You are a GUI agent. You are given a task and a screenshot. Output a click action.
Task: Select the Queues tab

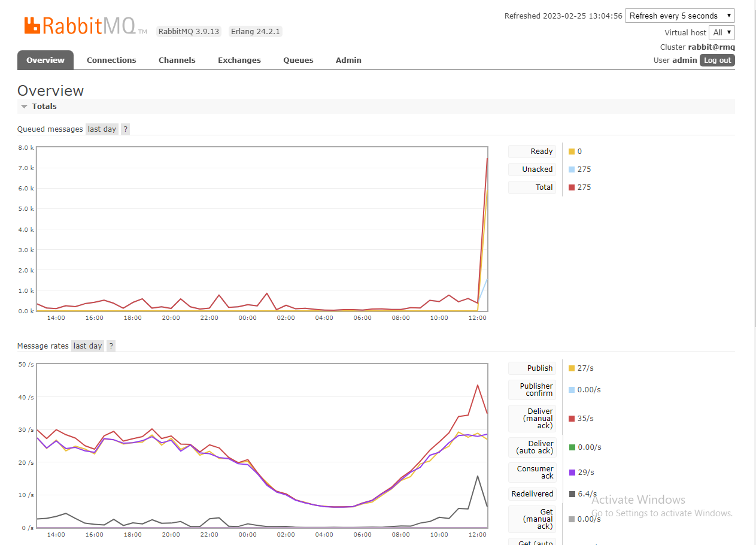click(x=298, y=60)
